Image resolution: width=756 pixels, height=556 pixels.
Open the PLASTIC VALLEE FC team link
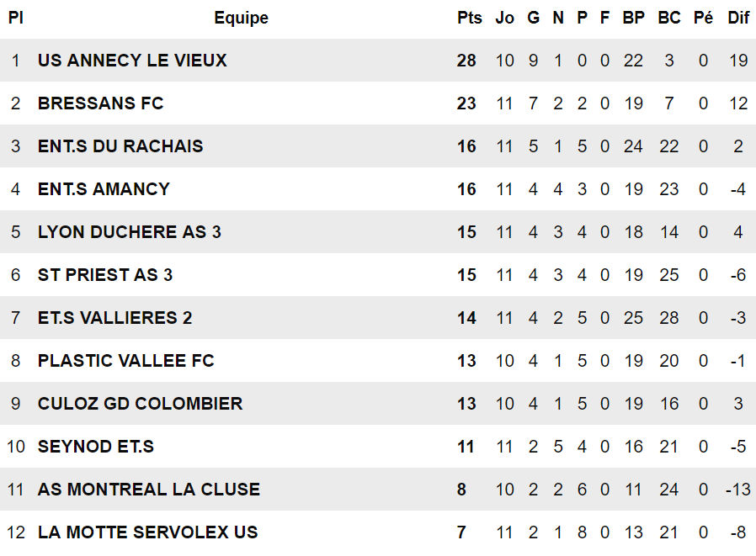coord(125,361)
